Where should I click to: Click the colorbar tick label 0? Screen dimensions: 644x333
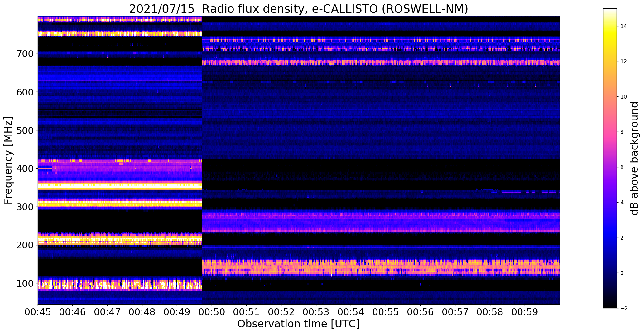click(x=622, y=273)
